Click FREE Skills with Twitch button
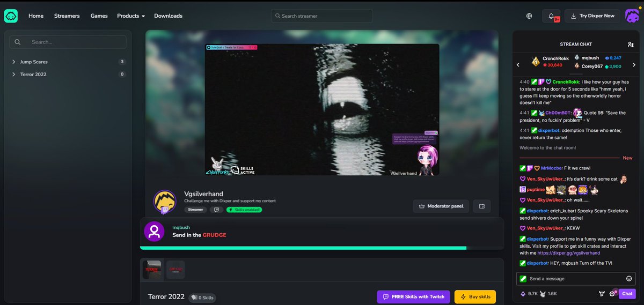Image resolution: width=644 pixels, height=305 pixels. (413, 296)
